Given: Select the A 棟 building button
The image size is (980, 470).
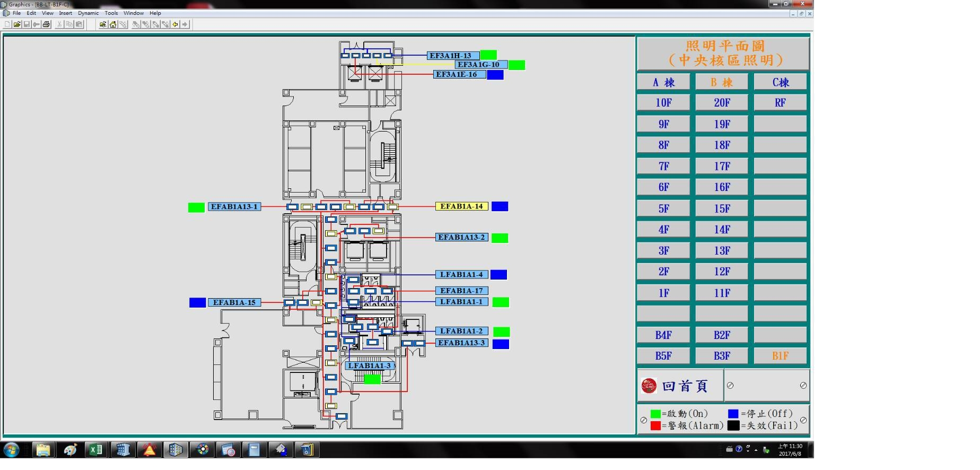Looking at the screenshot, I should (x=663, y=82).
